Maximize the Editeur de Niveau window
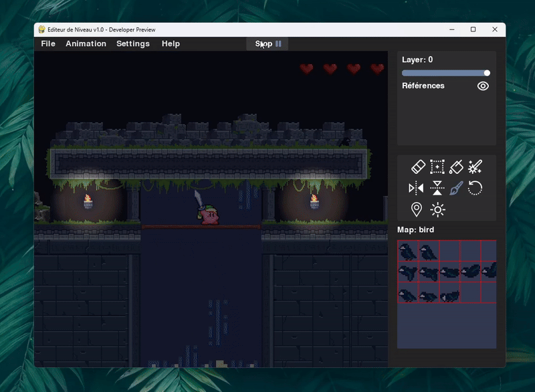The width and height of the screenshot is (535, 392). click(x=473, y=29)
